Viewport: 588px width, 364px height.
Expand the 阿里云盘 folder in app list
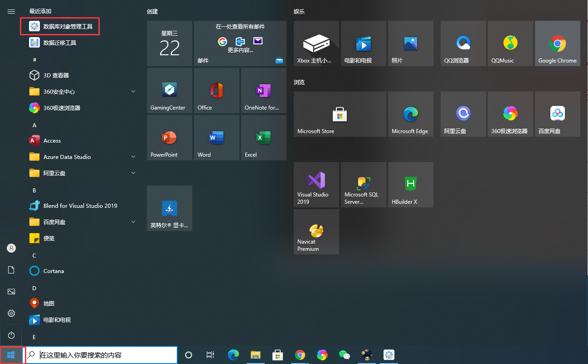coord(133,173)
